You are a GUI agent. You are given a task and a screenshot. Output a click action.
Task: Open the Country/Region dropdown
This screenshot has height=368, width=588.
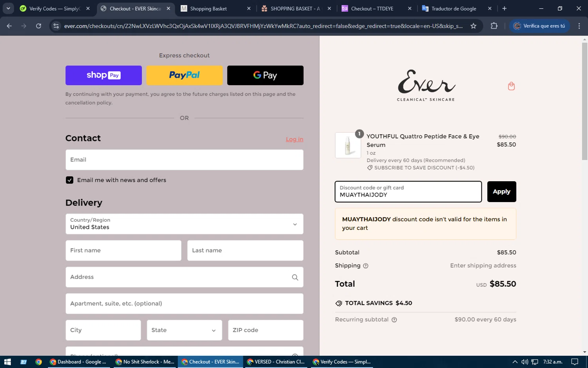[184, 224]
